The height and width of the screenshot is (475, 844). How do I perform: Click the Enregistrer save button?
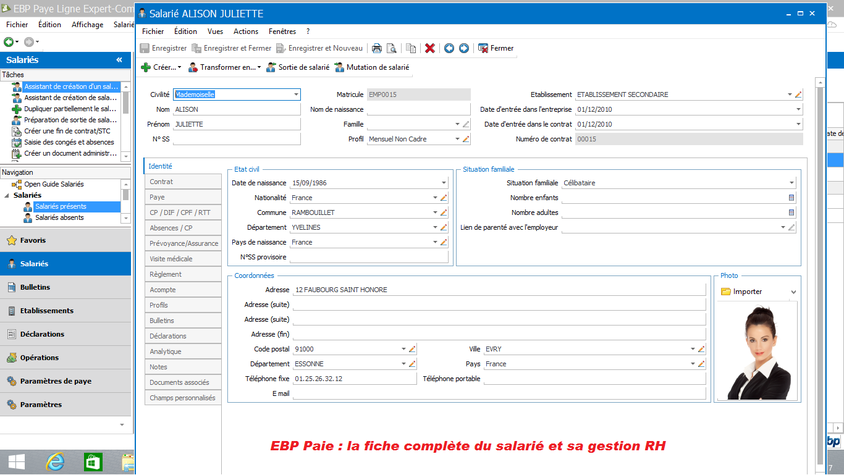(164, 48)
